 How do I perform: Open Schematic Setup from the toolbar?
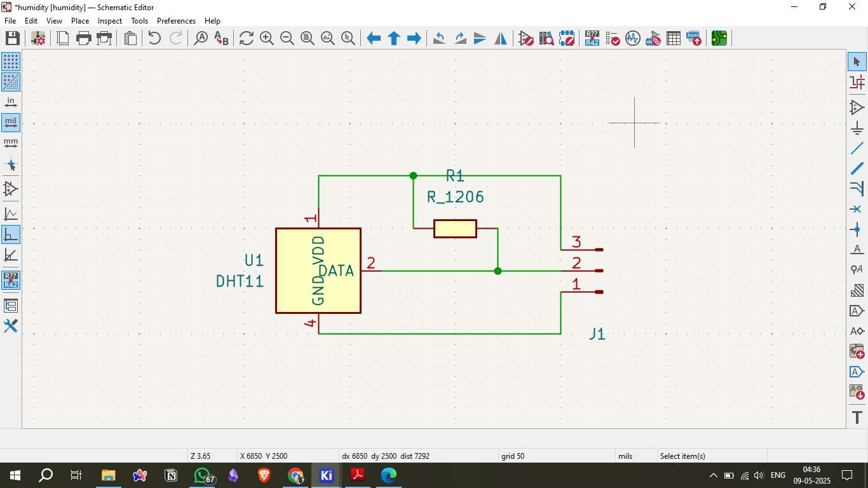point(38,38)
